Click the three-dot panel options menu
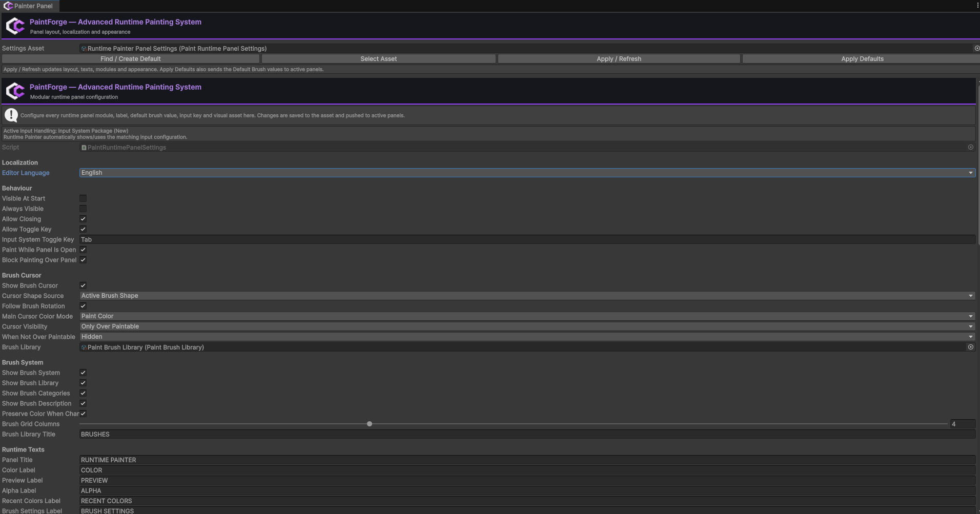Screen dimensions: 980x514 click(x=977, y=6)
